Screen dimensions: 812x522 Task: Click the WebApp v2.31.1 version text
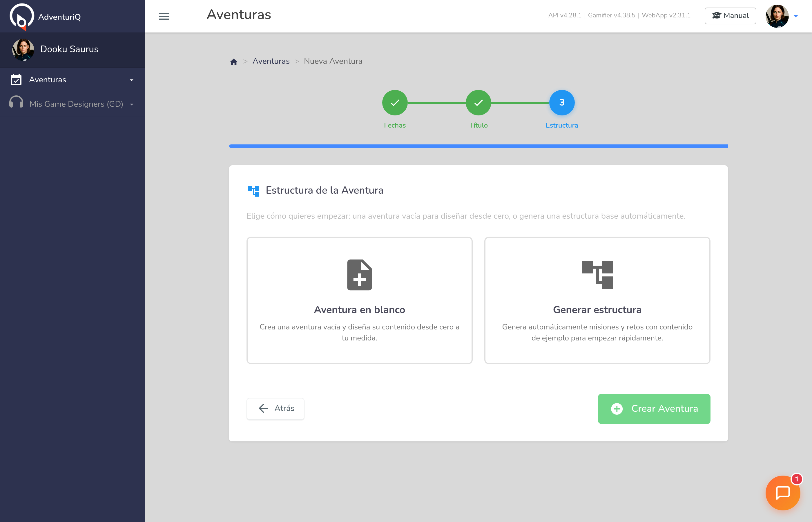[666, 15]
